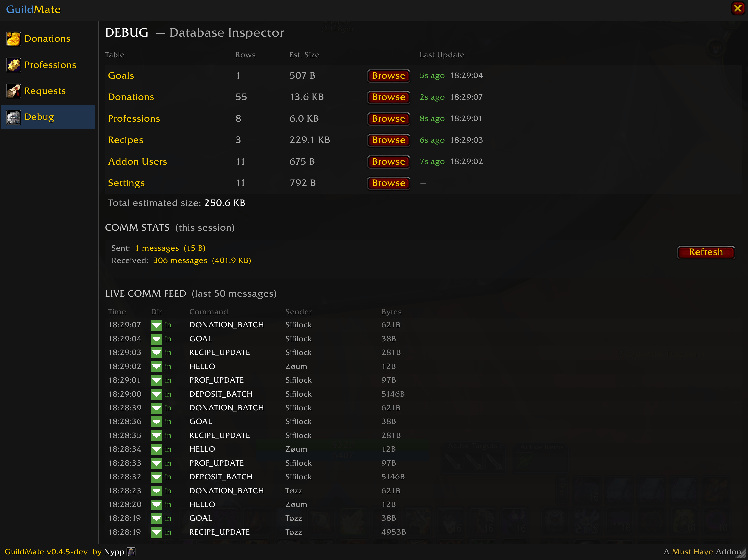The height and width of the screenshot is (560, 748).
Task: Click the 'GuildMate v0.4.5-dev' version label
Action: [x=46, y=552]
